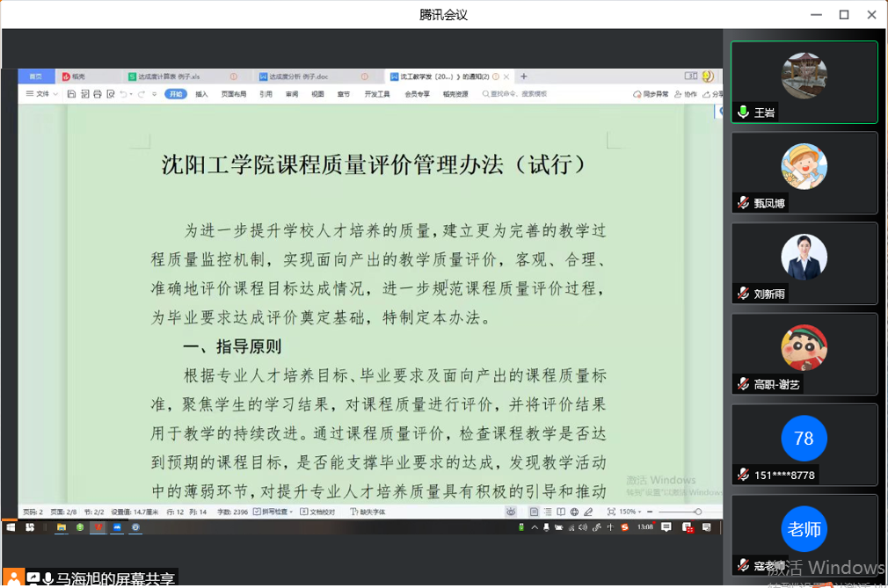The height and width of the screenshot is (588, 888).
Task: Open the 文件 menu
Action: pos(42,94)
